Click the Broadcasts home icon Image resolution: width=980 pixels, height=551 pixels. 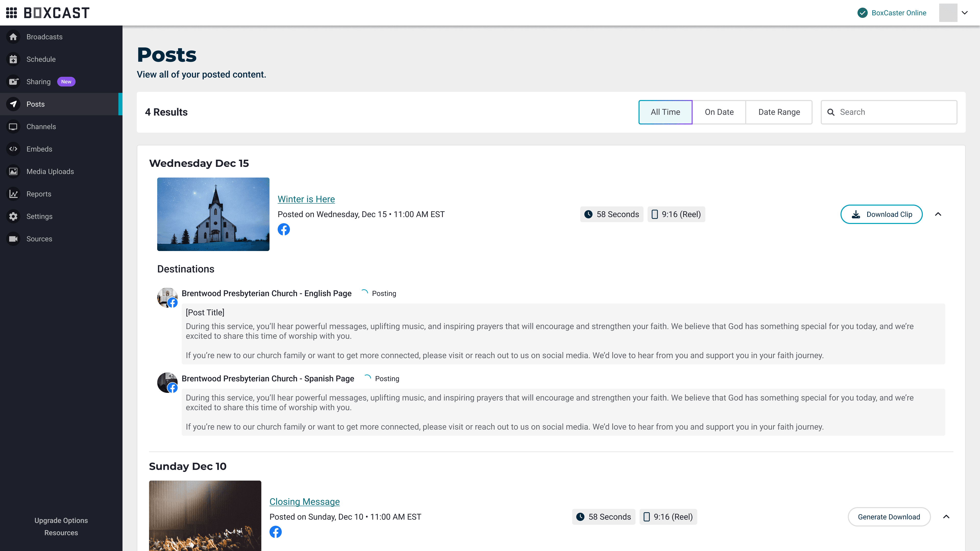click(x=13, y=37)
